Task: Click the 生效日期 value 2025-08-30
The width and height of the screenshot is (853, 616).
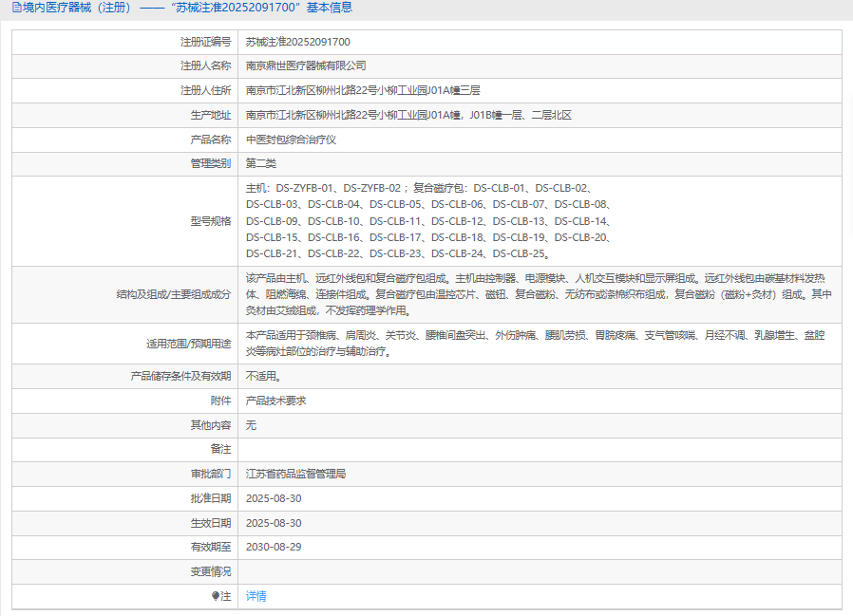Action: click(274, 523)
